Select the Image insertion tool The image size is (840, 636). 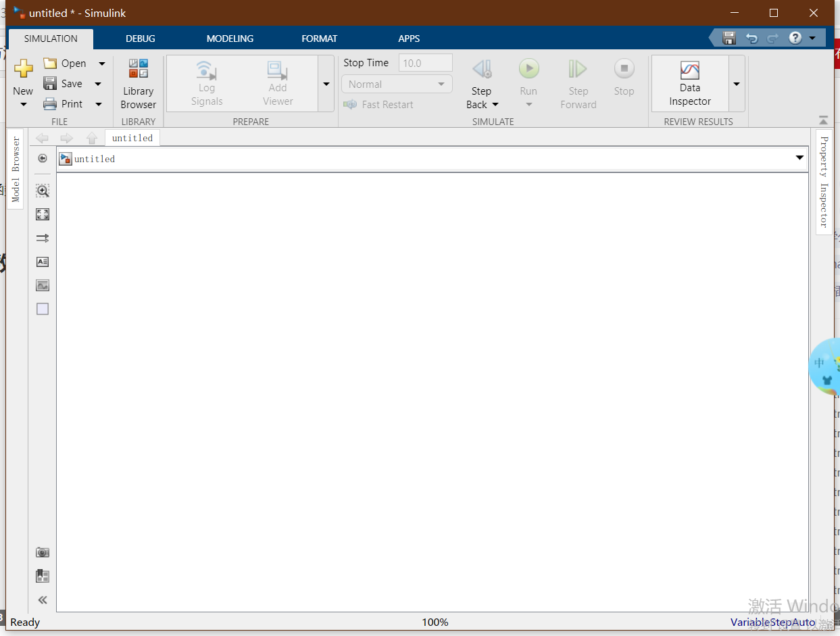point(43,285)
